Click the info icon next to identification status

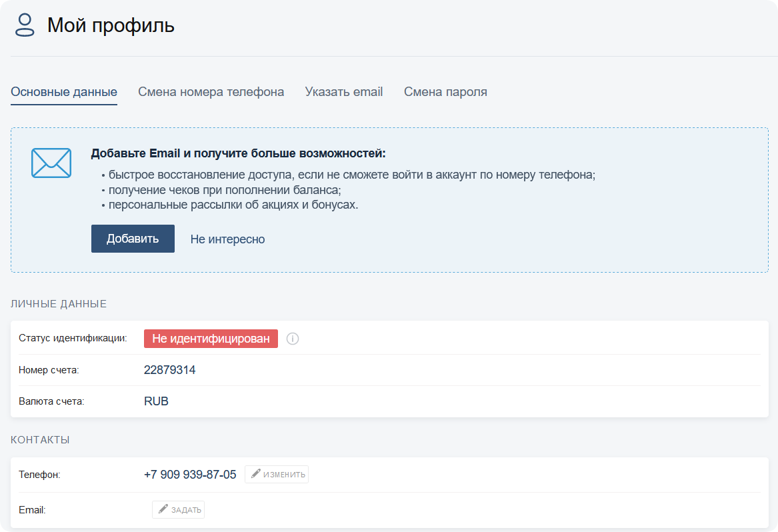click(x=293, y=339)
